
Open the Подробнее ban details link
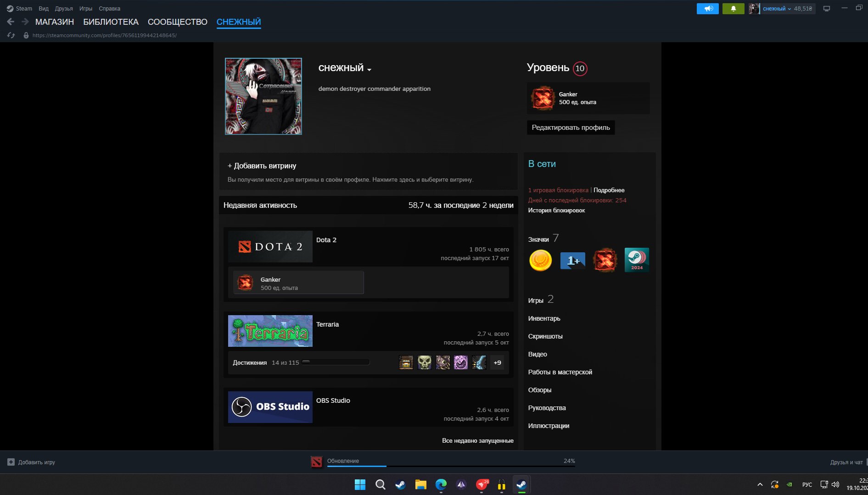click(609, 190)
